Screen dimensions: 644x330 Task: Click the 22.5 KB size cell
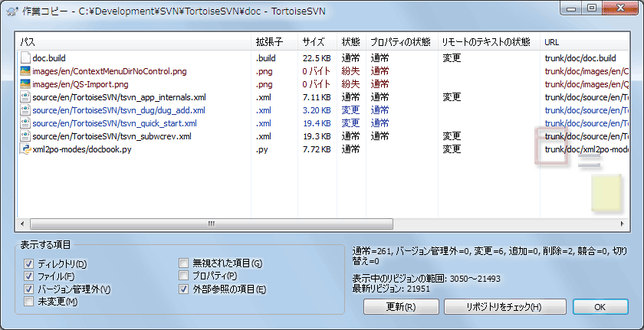[x=317, y=58]
